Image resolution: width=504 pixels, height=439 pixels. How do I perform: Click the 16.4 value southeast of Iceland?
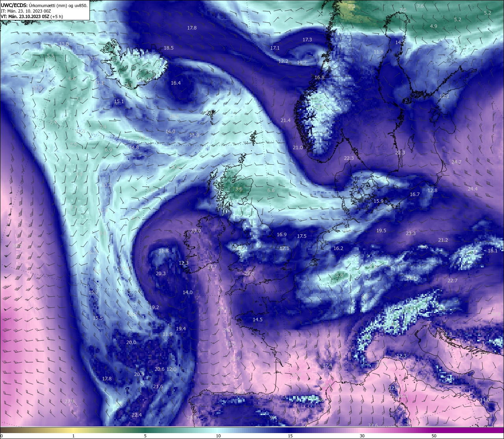176,83
